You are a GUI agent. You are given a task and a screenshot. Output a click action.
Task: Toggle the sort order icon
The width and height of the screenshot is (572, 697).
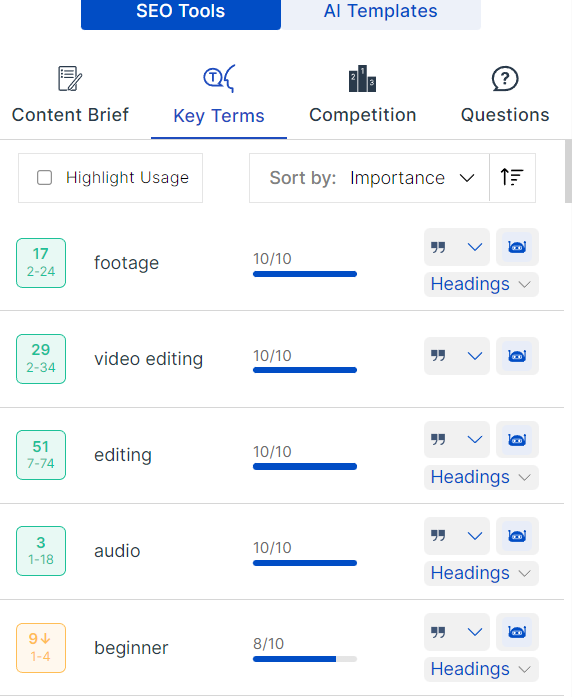[512, 178]
